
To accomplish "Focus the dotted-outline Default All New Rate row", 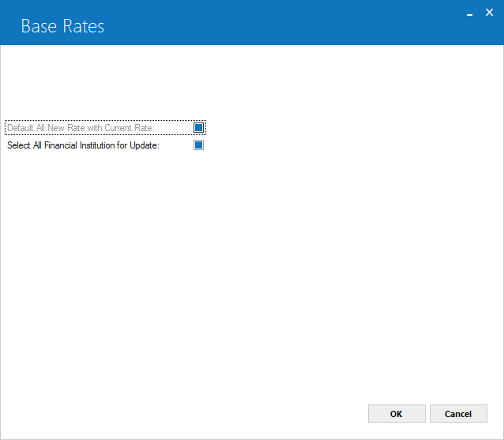I will point(105,128).
